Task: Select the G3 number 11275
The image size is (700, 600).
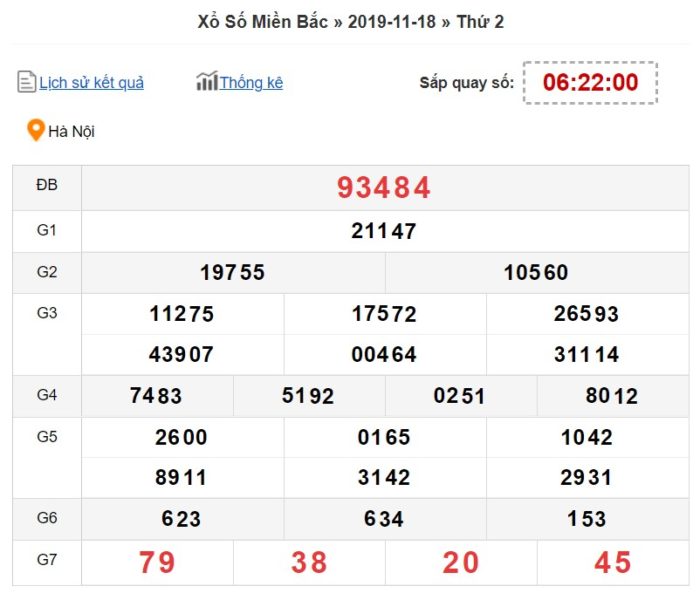Action: tap(182, 314)
